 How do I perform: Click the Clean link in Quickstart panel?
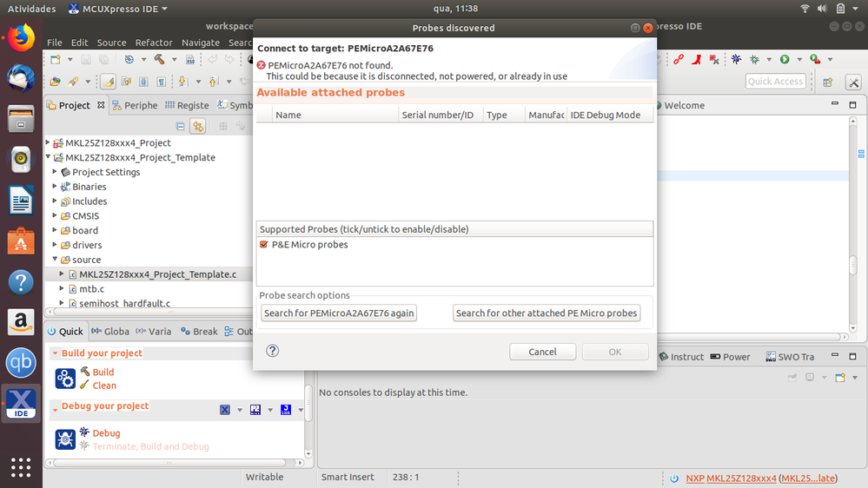point(104,386)
